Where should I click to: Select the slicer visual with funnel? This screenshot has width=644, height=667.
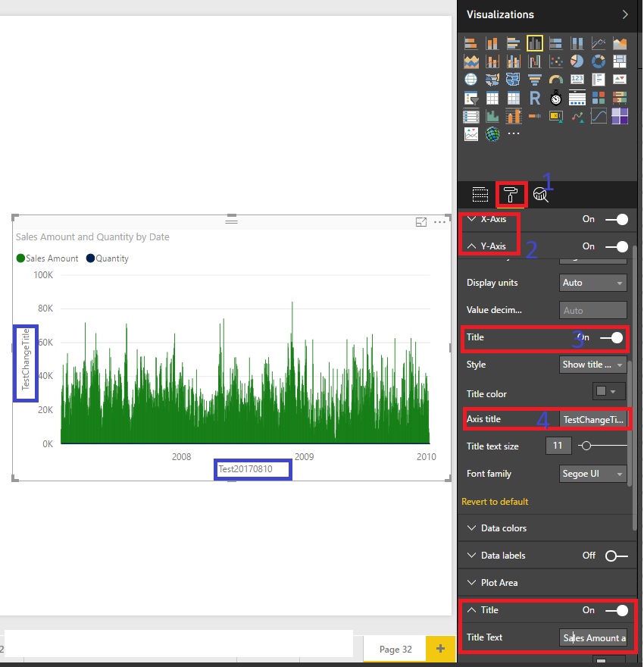coord(470,99)
